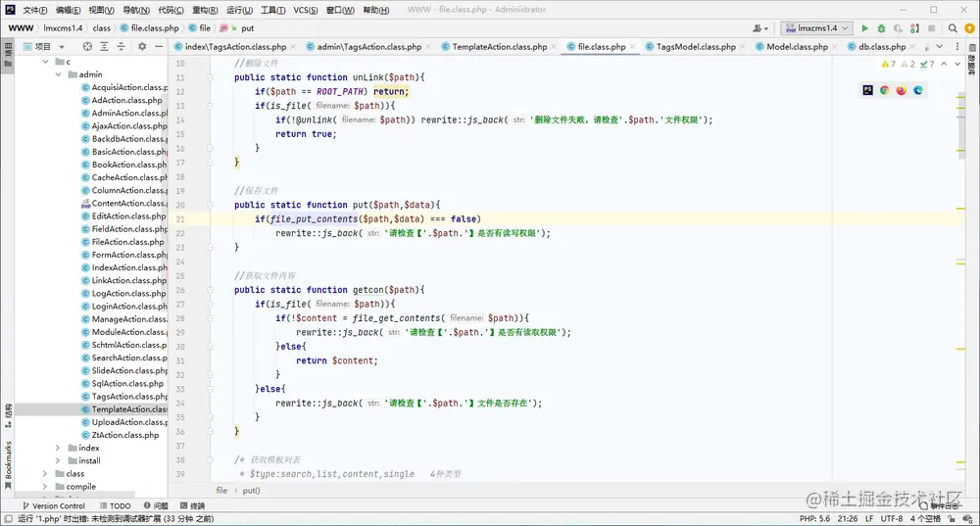
Task: Click UTF-8 encoding in status bar
Action: [891, 518]
